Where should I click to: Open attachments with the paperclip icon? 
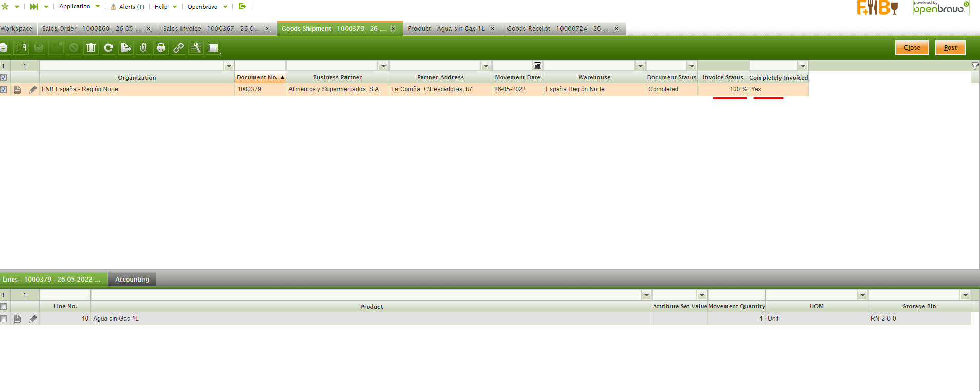(x=143, y=48)
